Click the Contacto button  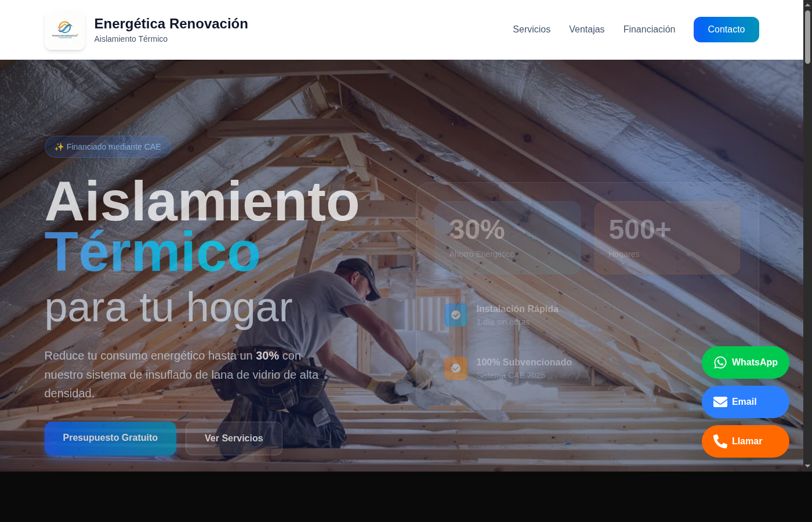tap(726, 29)
